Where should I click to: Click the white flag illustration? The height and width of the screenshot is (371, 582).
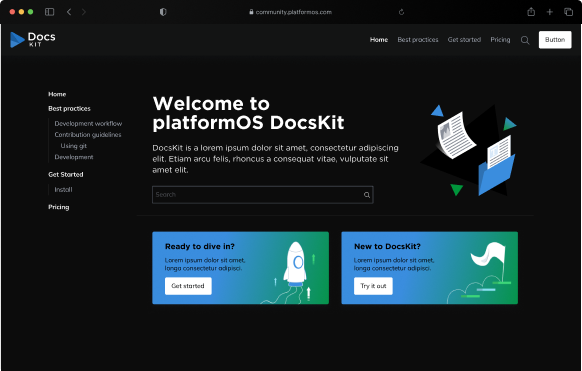[x=489, y=262]
